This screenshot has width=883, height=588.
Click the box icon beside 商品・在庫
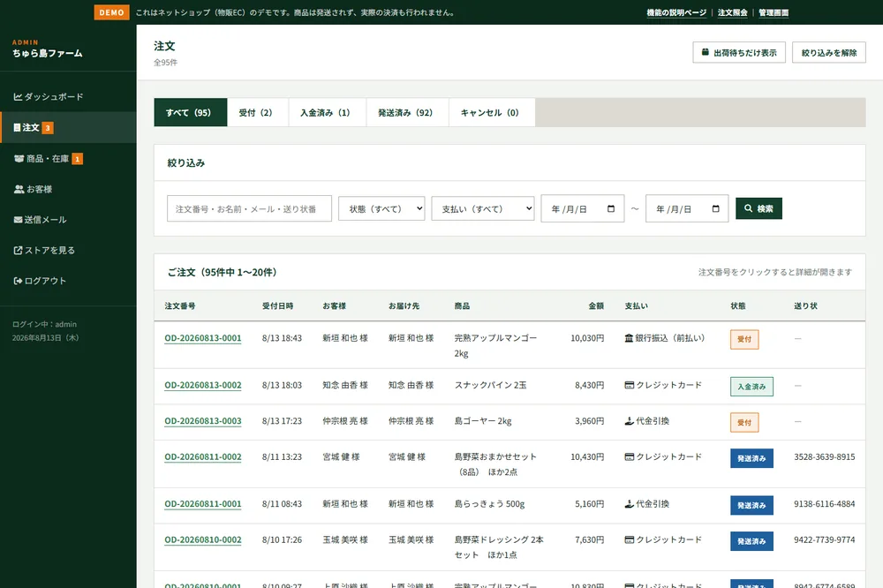point(19,159)
